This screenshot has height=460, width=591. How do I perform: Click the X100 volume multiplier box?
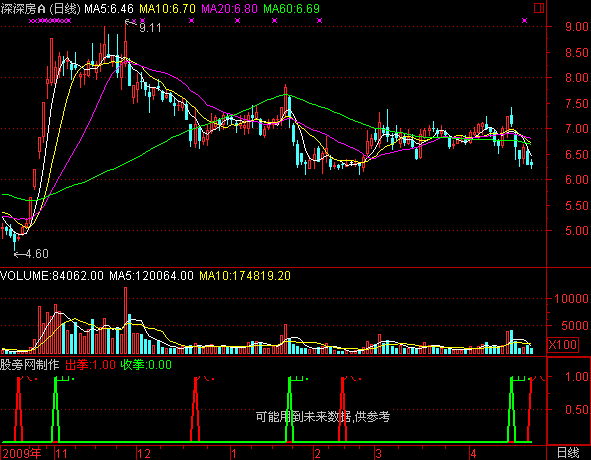562,344
